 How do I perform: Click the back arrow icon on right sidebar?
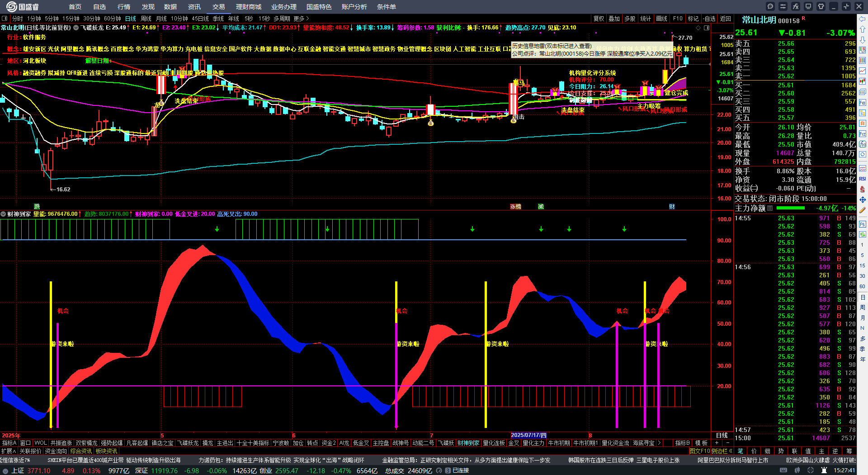(863, 19)
